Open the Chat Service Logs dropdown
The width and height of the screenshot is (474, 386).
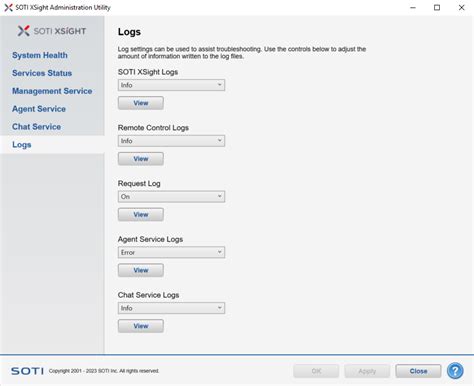[171, 308]
